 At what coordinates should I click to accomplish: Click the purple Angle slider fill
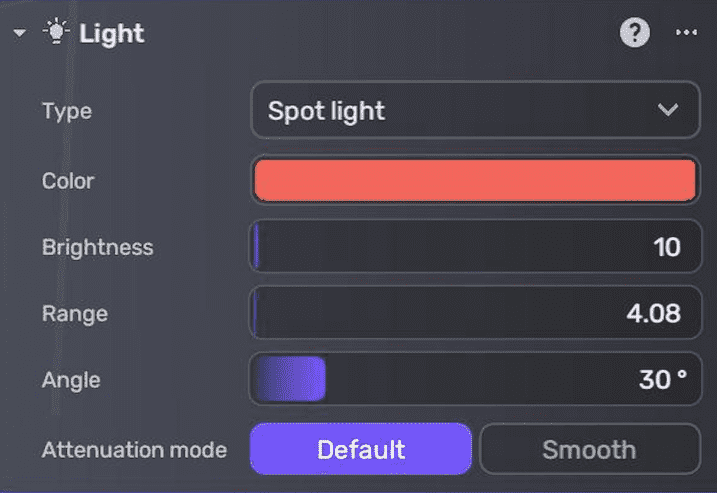pos(290,379)
